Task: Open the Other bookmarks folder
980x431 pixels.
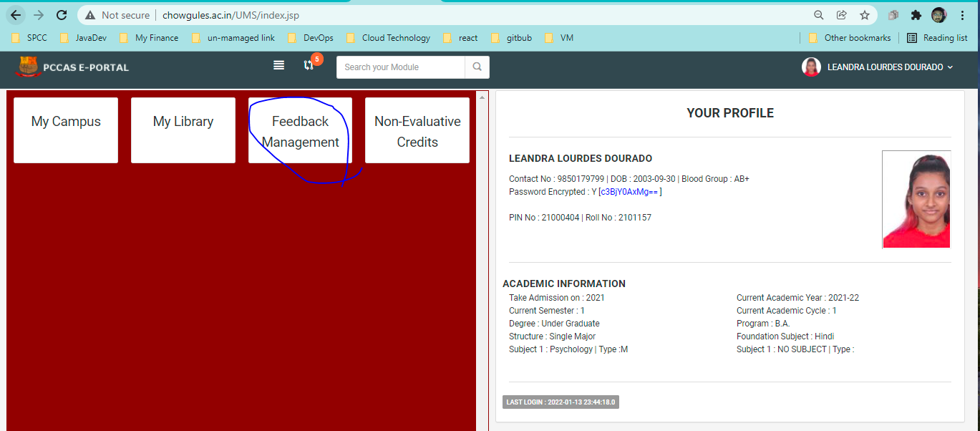Action: [x=850, y=38]
